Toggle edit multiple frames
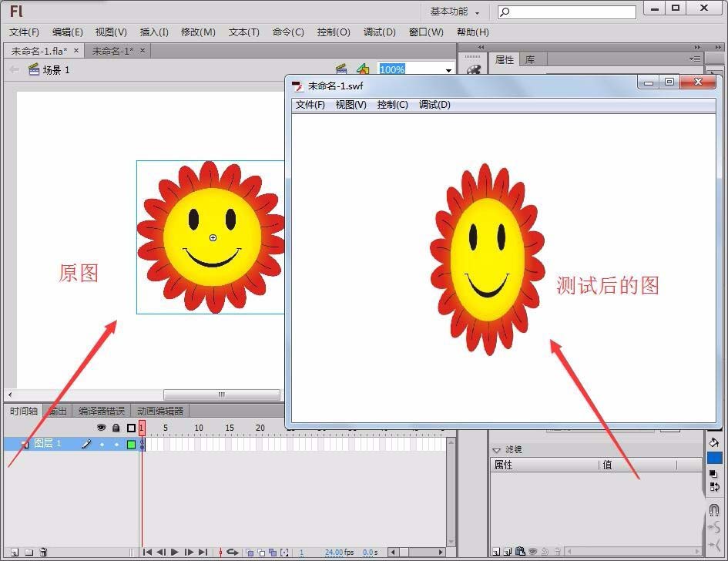 pyautogui.click(x=273, y=553)
